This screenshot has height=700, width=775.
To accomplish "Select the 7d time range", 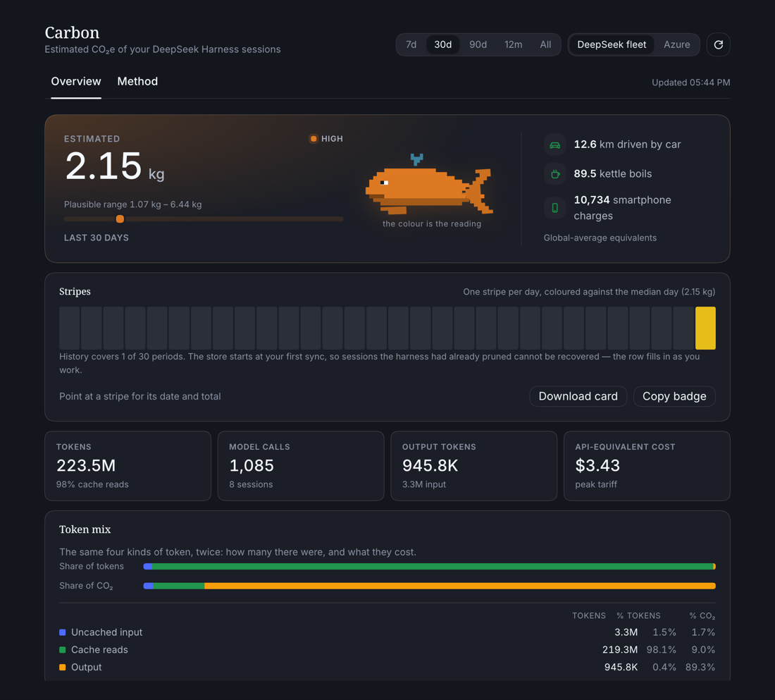I will tap(411, 44).
